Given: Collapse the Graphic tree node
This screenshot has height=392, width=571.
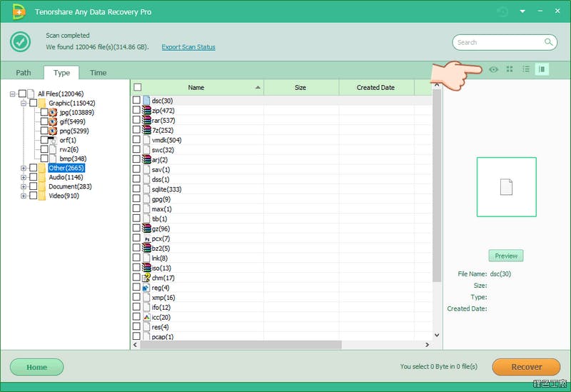Looking at the screenshot, I should (x=24, y=103).
